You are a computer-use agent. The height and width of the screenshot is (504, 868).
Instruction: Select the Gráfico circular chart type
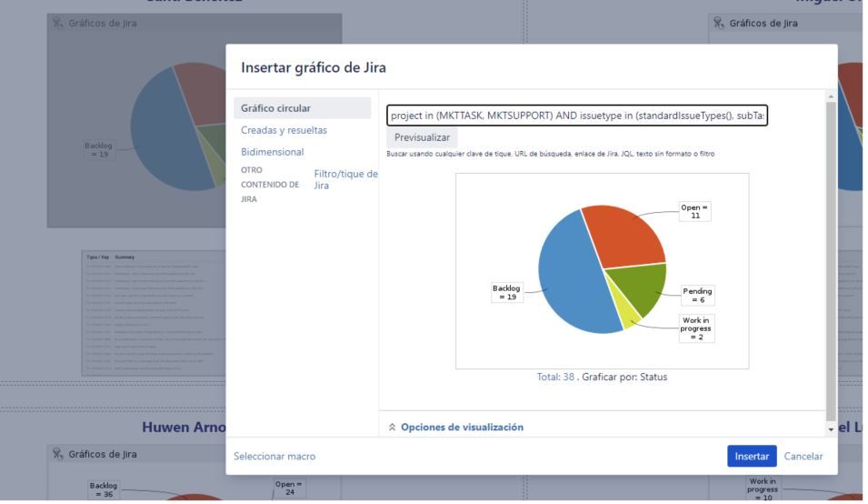tap(303, 108)
